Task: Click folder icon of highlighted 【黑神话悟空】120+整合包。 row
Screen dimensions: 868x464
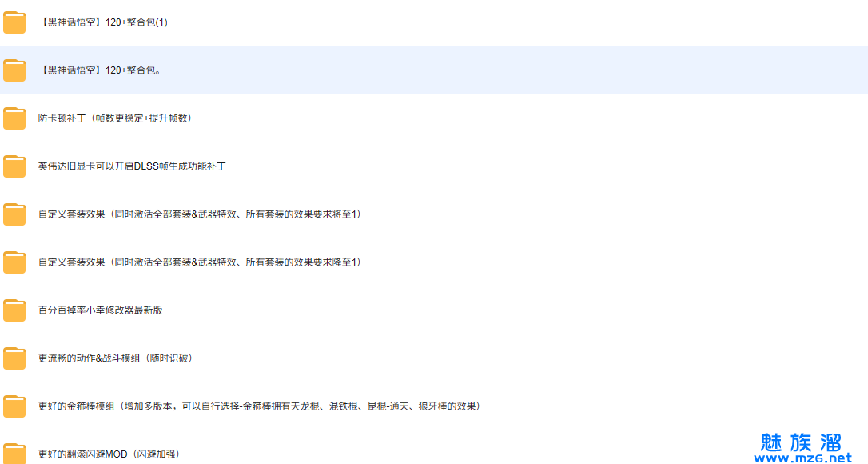Action: (14, 70)
